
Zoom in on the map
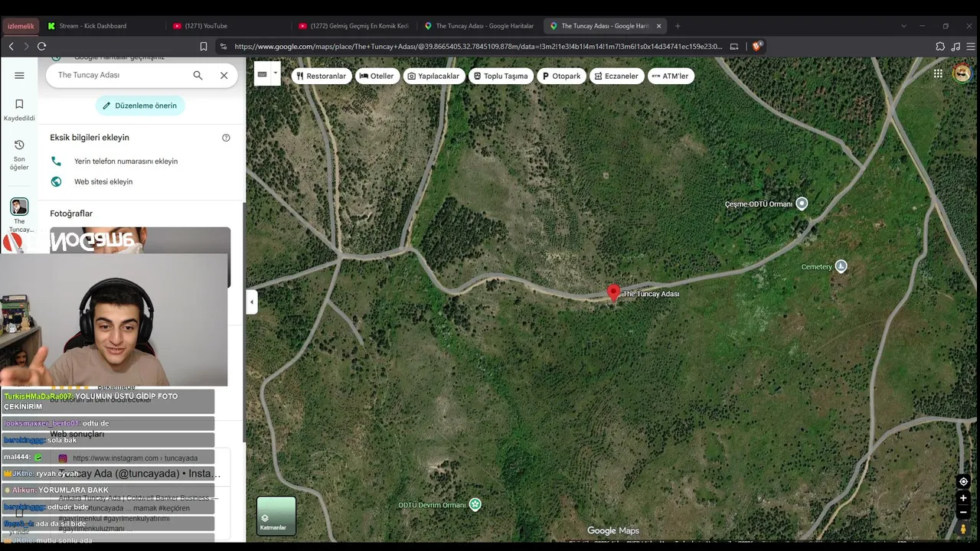pos(963,498)
